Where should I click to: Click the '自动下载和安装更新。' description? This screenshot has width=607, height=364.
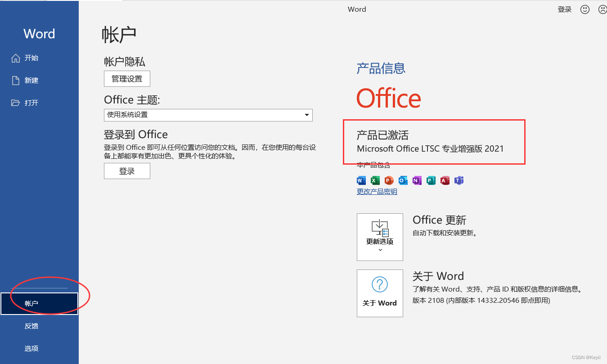(x=445, y=233)
